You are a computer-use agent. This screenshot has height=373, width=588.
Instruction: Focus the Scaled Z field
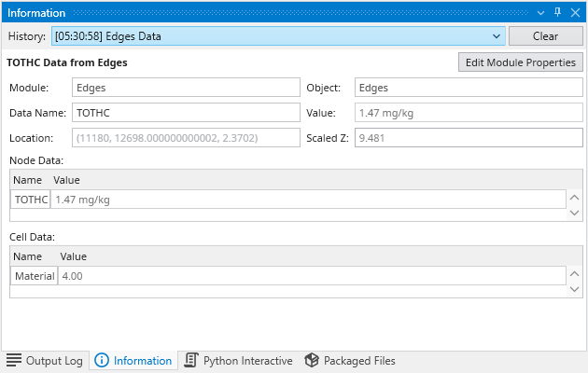(x=468, y=138)
